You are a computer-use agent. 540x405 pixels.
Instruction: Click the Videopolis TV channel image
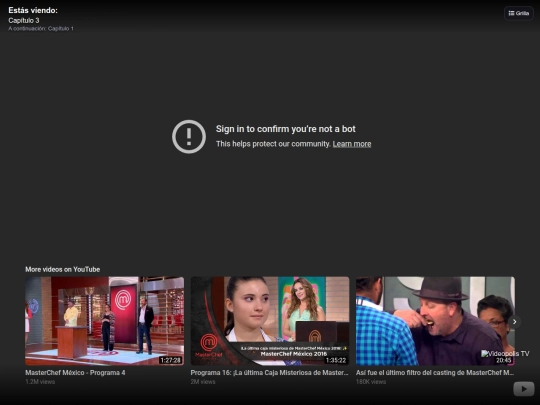pos(505,353)
